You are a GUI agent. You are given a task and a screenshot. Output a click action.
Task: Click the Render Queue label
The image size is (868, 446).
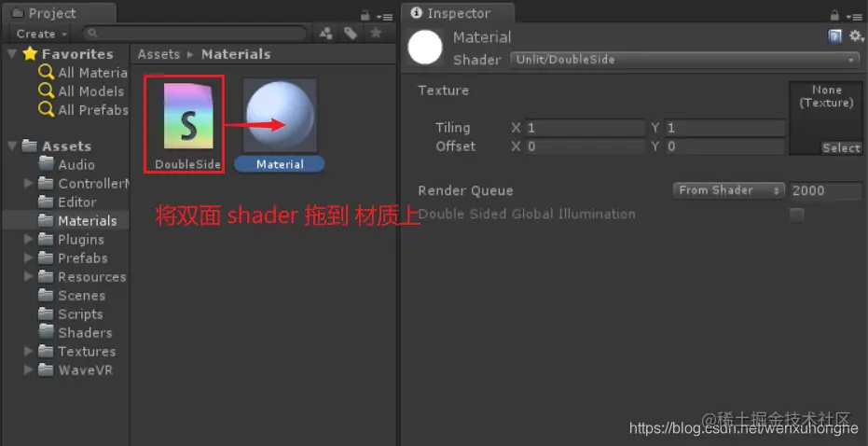click(x=465, y=190)
